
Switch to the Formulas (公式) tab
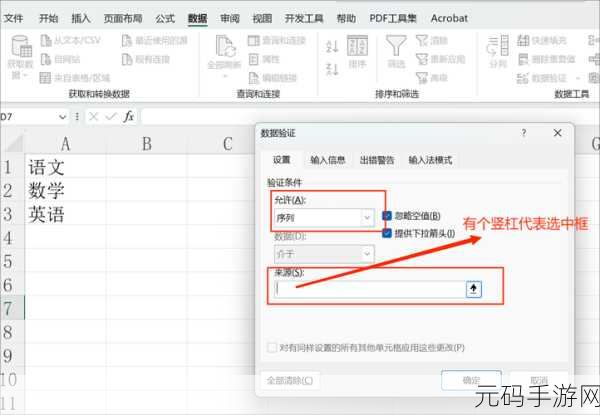[165, 18]
